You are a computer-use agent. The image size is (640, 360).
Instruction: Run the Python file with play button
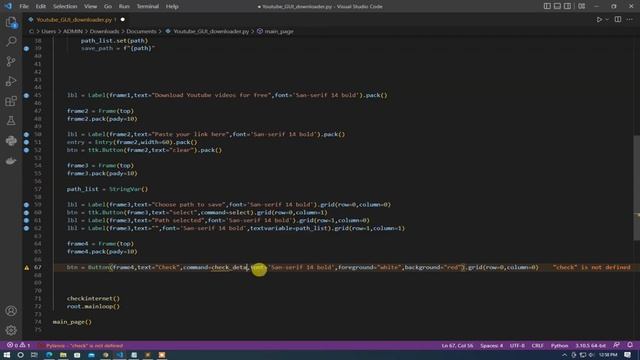point(599,20)
